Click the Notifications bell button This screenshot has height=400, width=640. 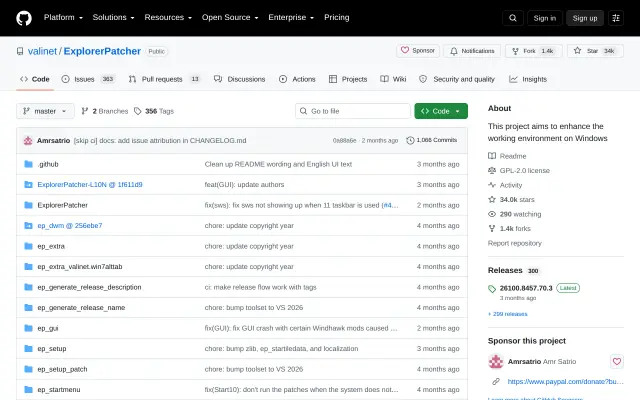point(472,51)
